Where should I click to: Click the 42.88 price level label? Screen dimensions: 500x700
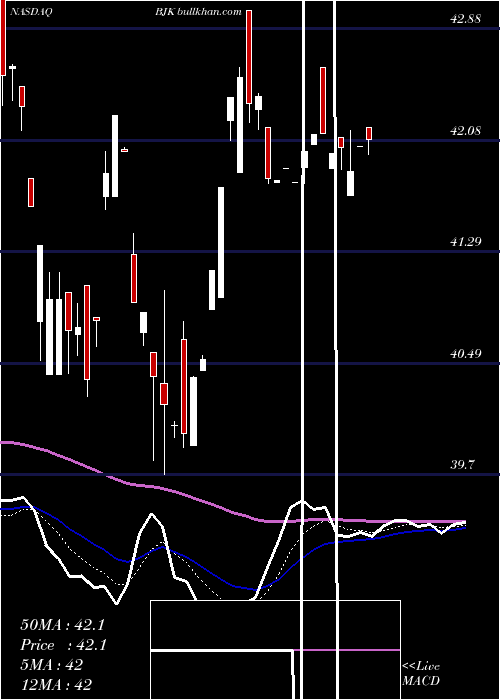[x=466, y=19]
